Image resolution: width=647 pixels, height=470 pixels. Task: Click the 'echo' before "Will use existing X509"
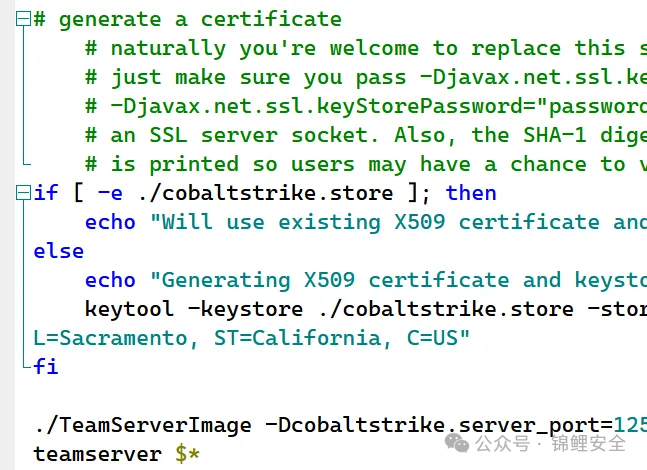point(110,222)
